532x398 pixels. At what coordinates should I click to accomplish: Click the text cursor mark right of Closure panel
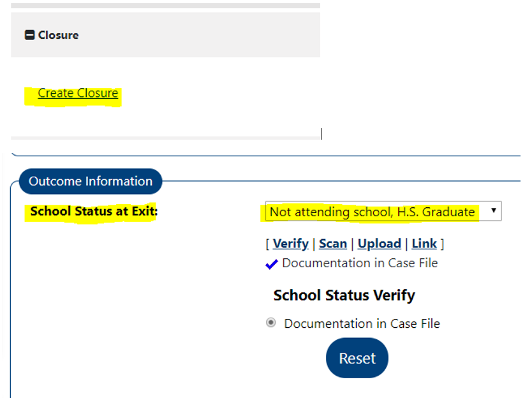321,134
